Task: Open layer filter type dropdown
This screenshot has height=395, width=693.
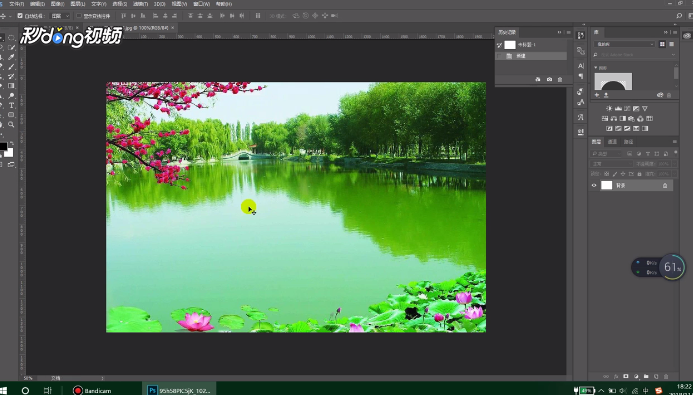Action: (606, 154)
